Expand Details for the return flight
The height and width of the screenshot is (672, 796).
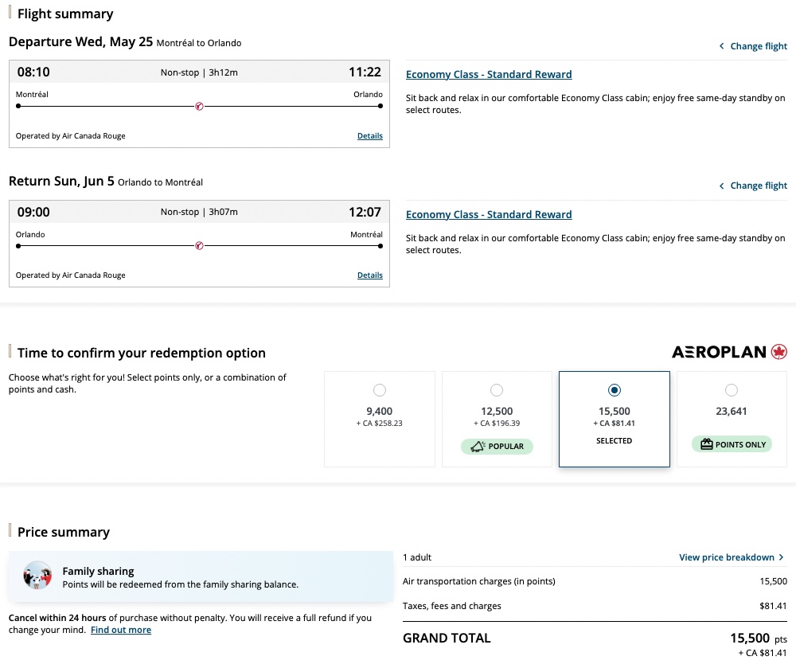pos(369,275)
